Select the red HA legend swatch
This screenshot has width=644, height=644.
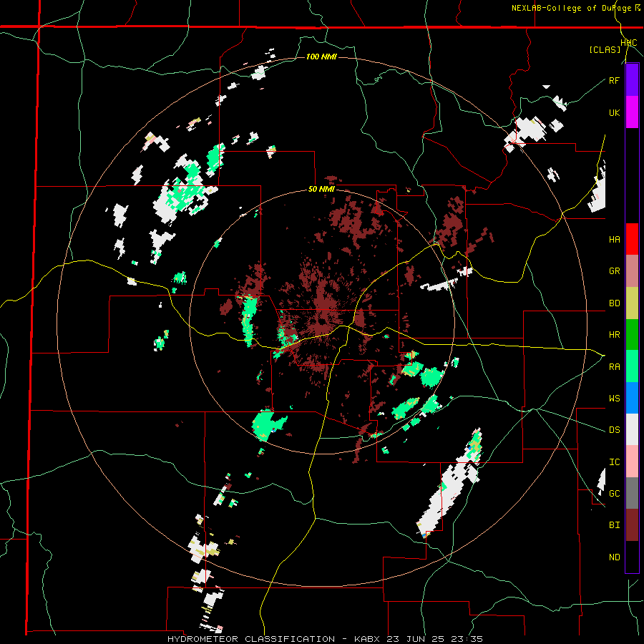pos(632,239)
